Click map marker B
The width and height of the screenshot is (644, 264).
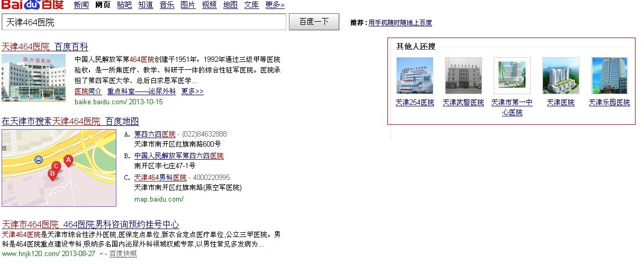tap(52, 175)
